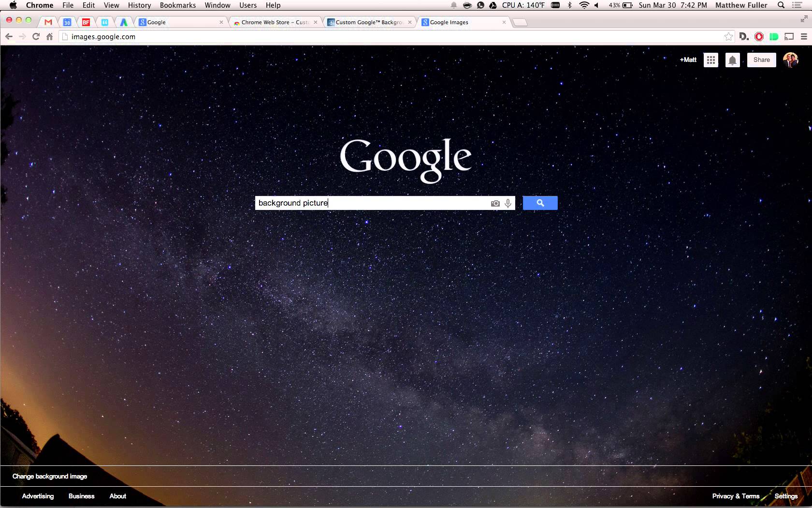Open the pinned Gmail tab

(x=48, y=22)
